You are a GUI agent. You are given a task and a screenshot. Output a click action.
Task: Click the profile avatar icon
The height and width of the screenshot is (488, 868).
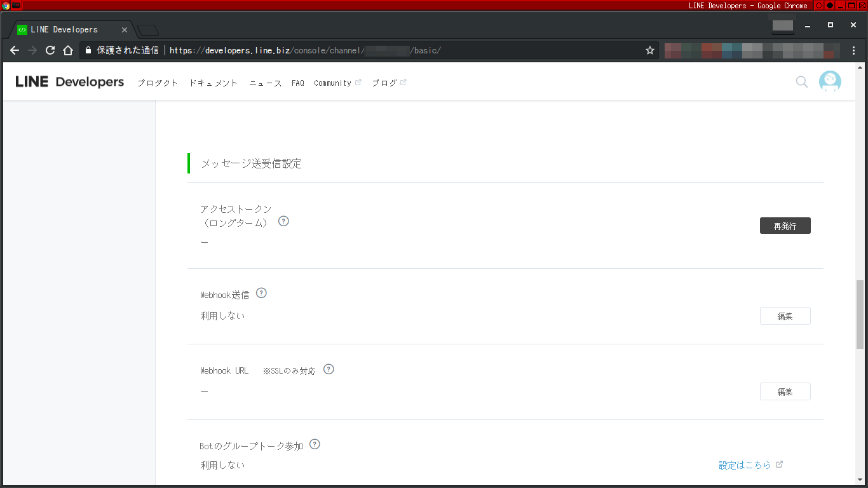tap(830, 81)
